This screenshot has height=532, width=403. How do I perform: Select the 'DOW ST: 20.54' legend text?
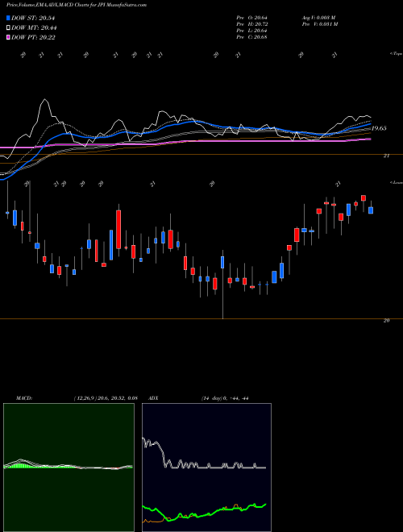click(x=33, y=18)
